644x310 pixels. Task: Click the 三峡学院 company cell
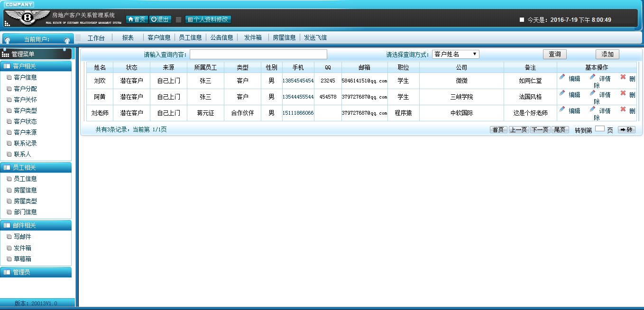pos(461,97)
